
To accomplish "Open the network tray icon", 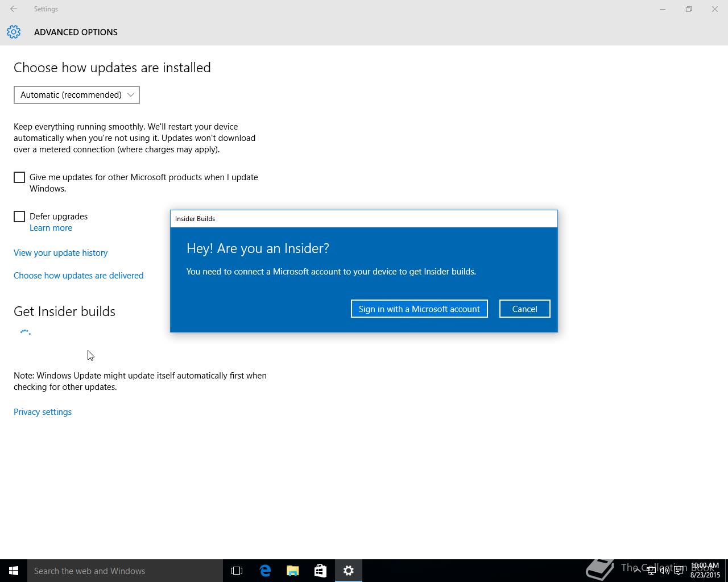I will [651, 571].
